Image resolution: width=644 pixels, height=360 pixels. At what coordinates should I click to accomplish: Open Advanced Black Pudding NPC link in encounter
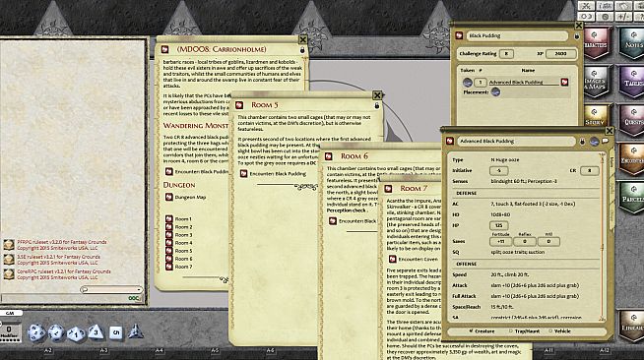tap(565, 82)
